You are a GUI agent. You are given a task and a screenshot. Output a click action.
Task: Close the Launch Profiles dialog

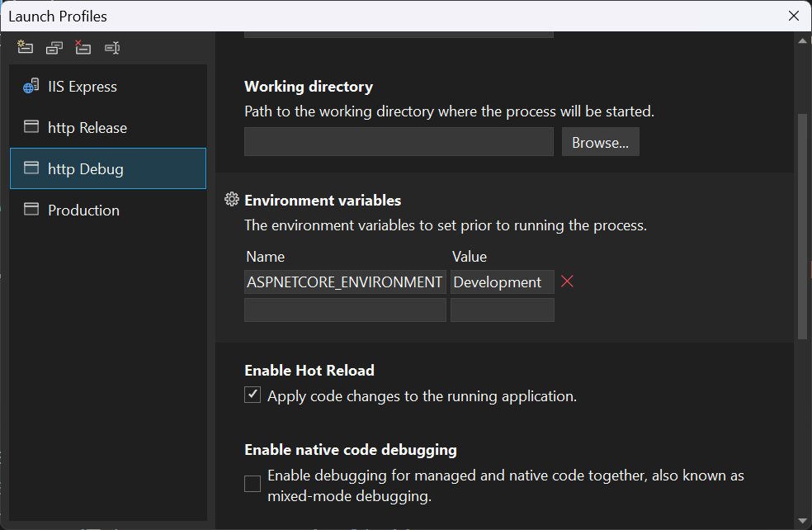click(x=793, y=16)
